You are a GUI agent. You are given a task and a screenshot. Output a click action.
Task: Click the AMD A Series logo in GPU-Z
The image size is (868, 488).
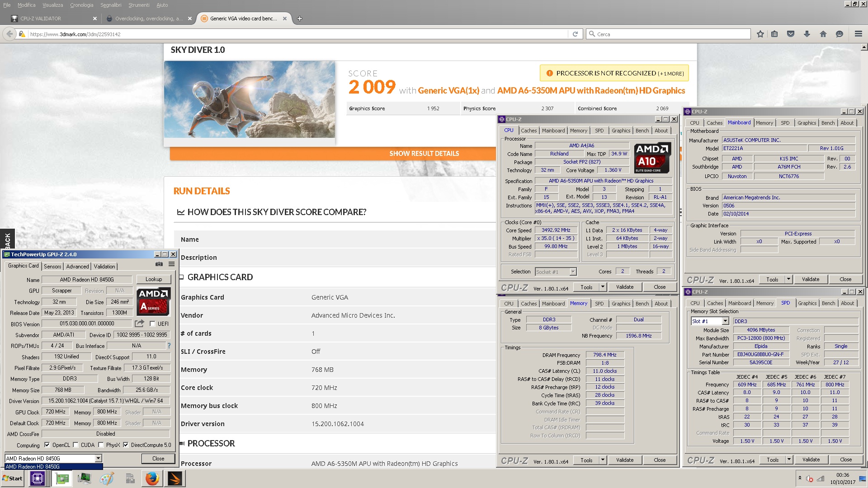point(153,301)
